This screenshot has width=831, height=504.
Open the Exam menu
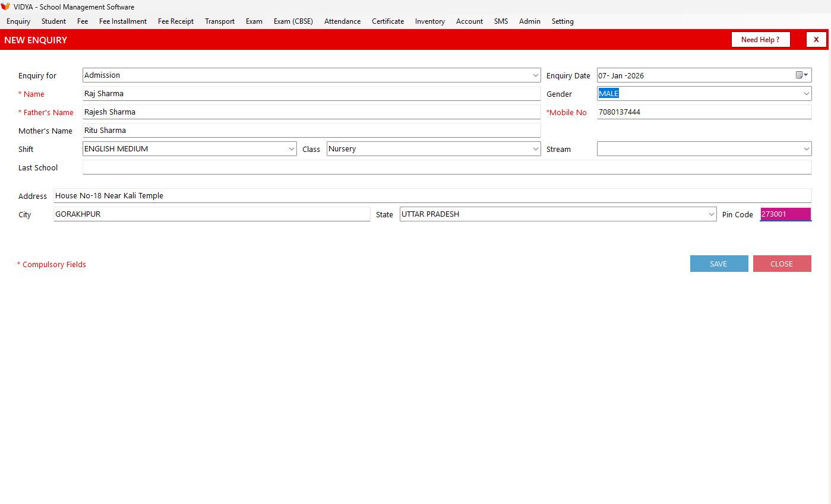point(254,21)
